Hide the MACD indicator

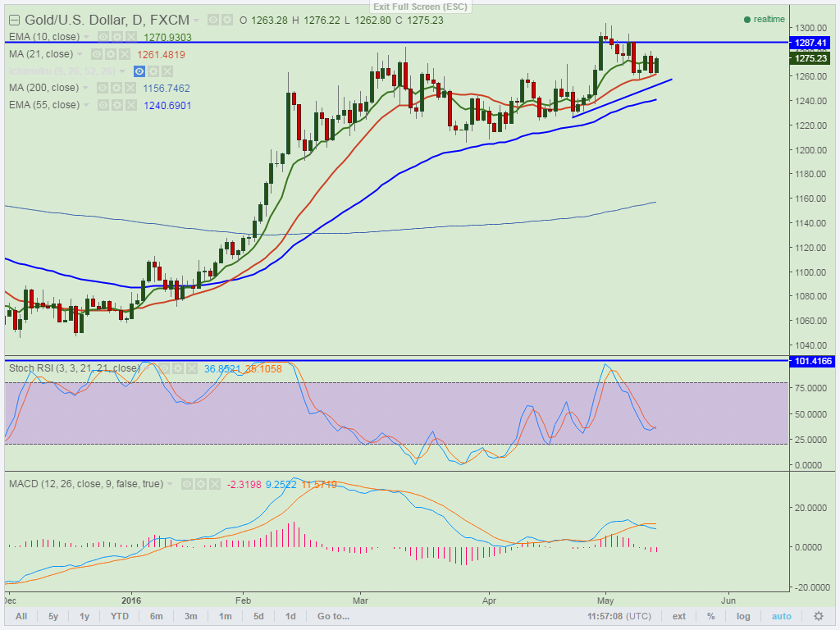(x=187, y=484)
